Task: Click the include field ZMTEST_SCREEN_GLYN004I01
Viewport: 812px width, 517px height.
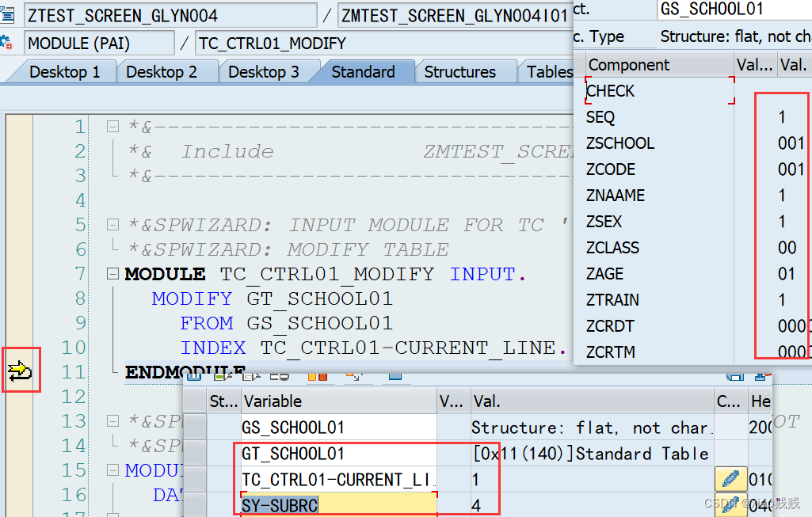Action: (x=455, y=16)
